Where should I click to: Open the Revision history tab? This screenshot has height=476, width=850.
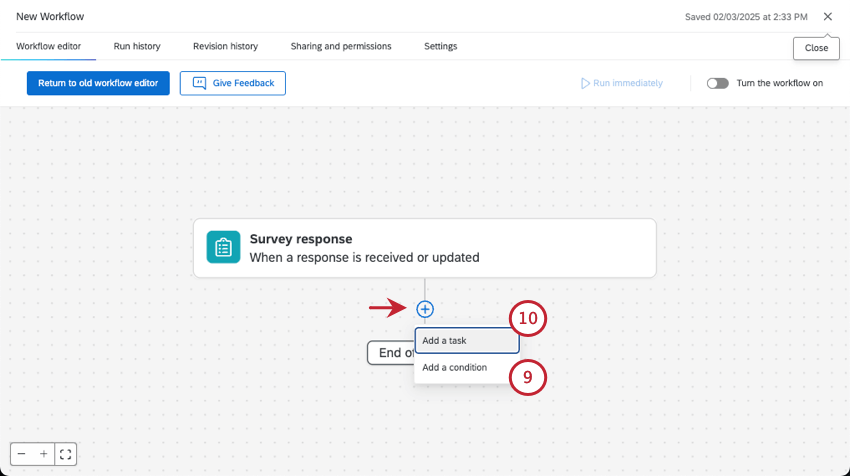tap(225, 46)
